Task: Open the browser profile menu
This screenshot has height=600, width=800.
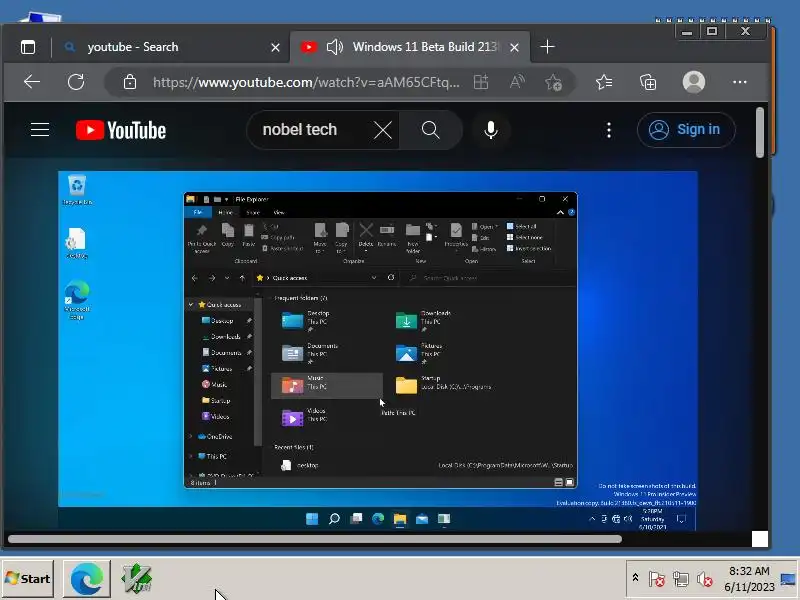Action: (x=693, y=82)
